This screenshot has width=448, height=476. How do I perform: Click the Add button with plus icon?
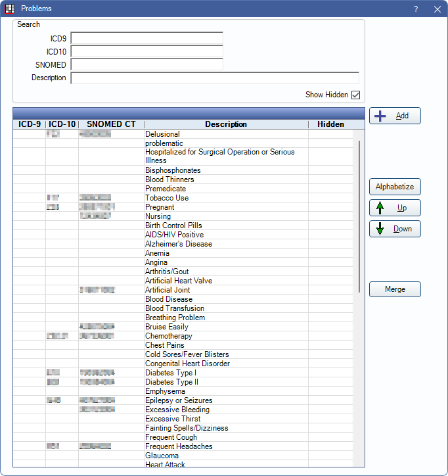[x=395, y=116]
